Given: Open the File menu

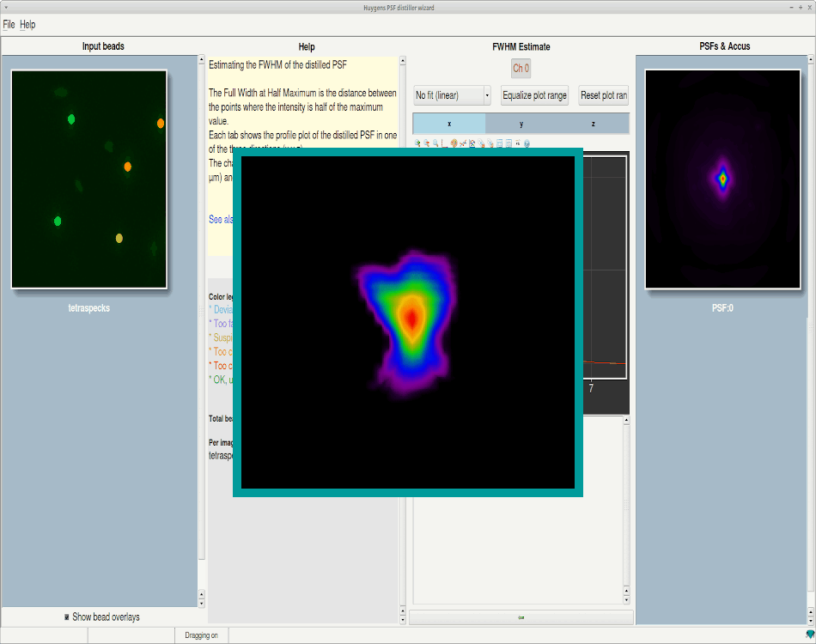Looking at the screenshot, I should [9, 24].
